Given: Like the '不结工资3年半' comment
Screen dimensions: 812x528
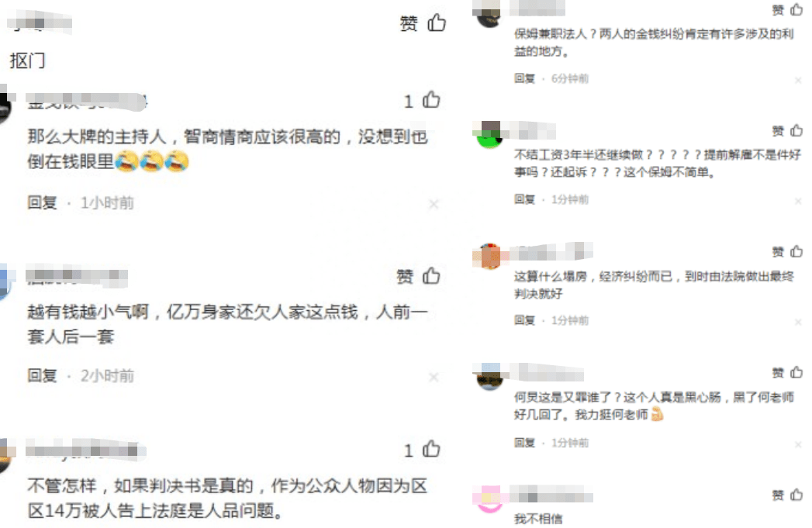Looking at the screenshot, I should click(x=796, y=130).
